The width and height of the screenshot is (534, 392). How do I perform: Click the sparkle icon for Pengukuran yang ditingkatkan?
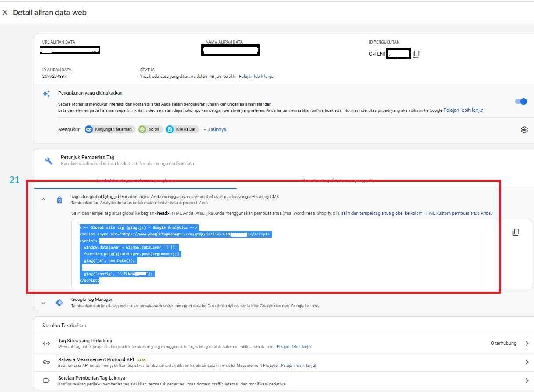[x=46, y=94]
